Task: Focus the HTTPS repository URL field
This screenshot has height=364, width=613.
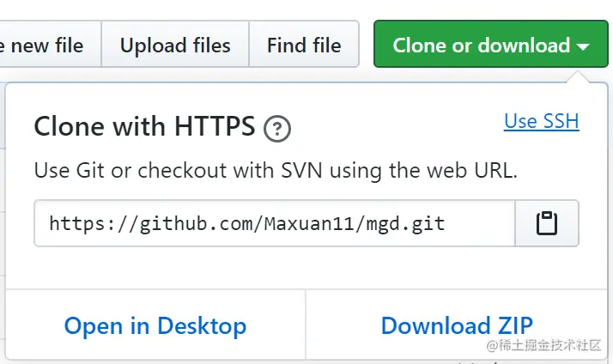Action: (275, 223)
